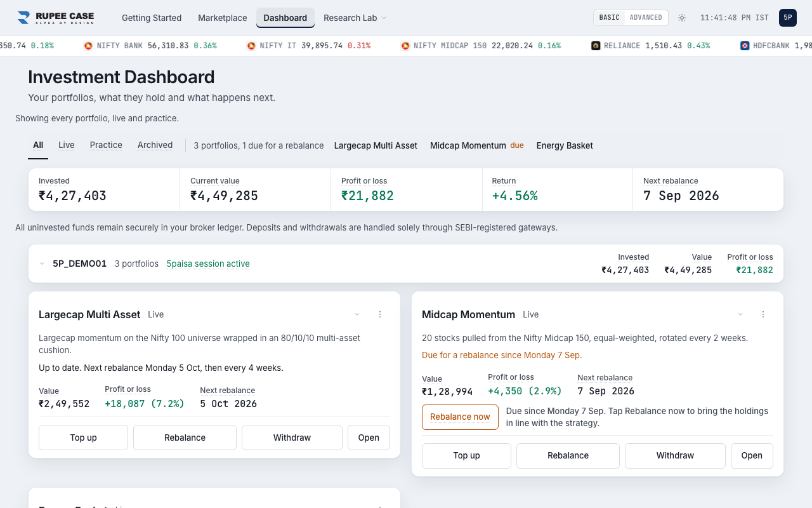Viewport: 812px width, 508px height.
Task: Toggle the light/dark theme sun icon
Action: (x=682, y=18)
